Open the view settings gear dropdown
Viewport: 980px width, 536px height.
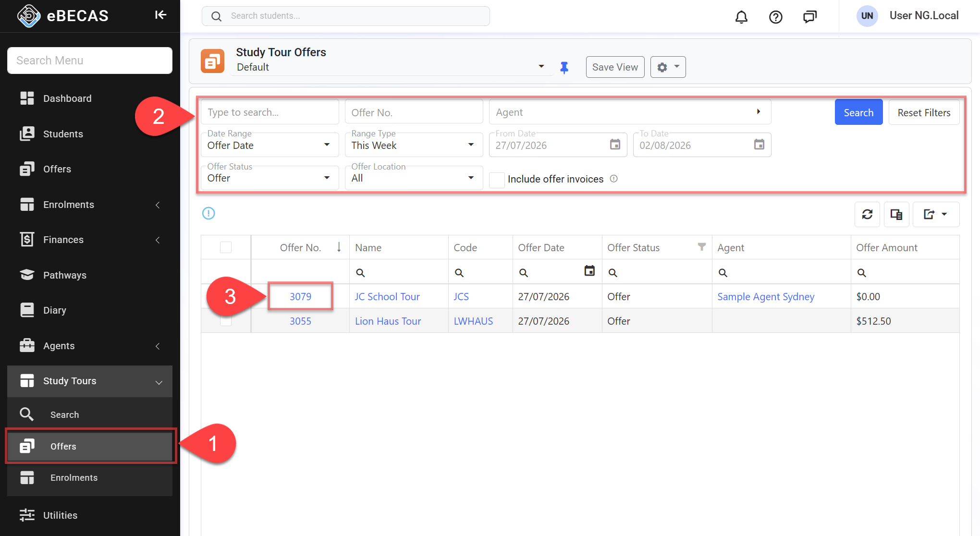pyautogui.click(x=668, y=67)
